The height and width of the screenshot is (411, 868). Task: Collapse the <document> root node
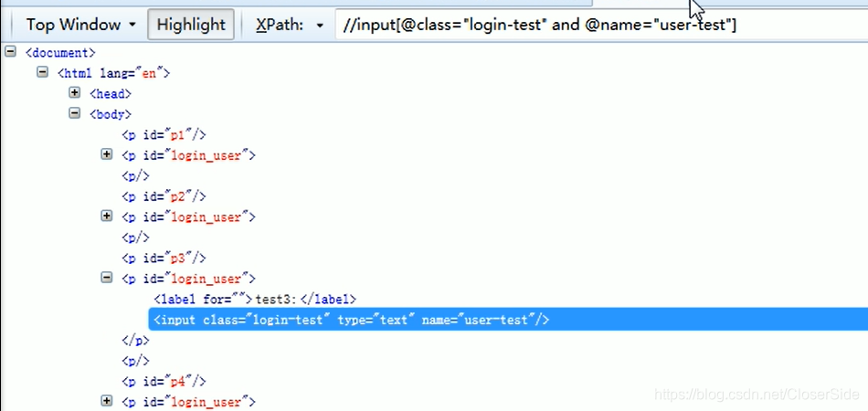[10, 51]
